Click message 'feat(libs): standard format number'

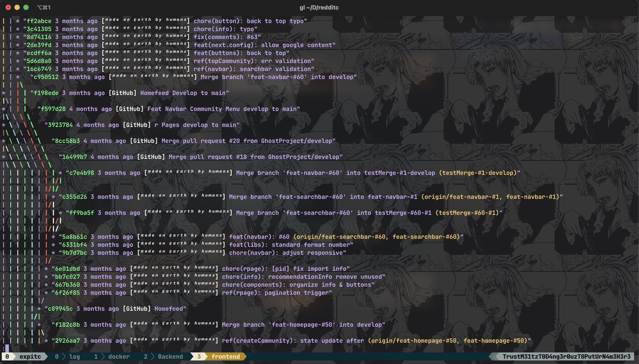(289, 245)
